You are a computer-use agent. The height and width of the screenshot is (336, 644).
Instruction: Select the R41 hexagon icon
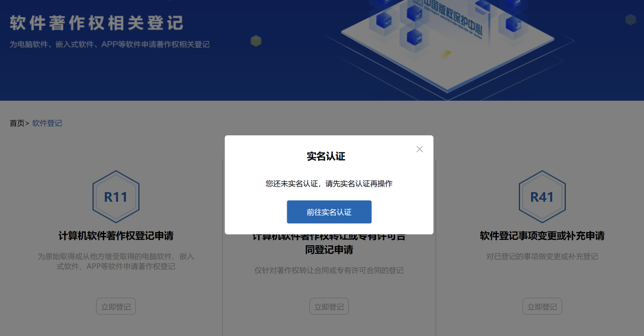click(542, 197)
